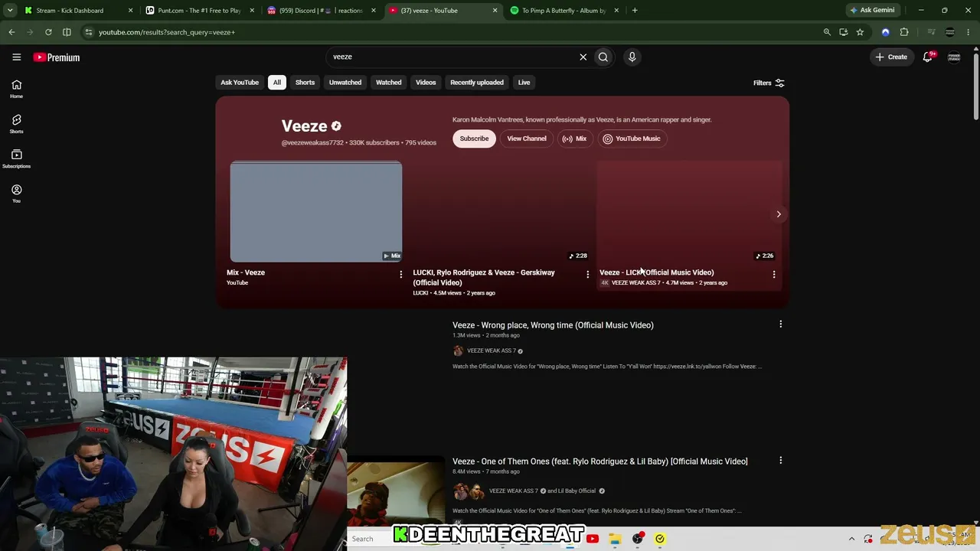Show hidden system tray icons
This screenshot has height=551, width=980.
tap(851, 539)
